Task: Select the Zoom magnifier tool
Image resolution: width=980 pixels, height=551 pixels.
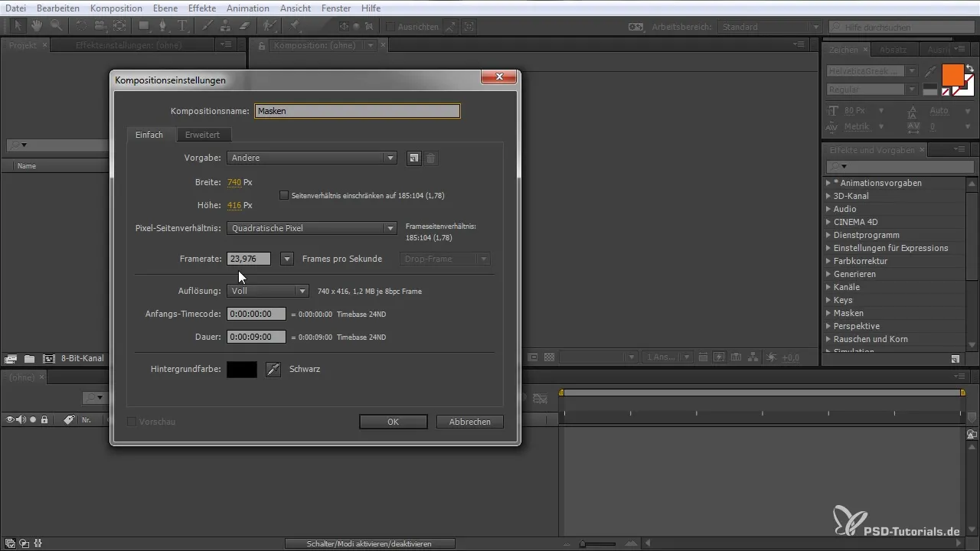Action: click(x=56, y=25)
